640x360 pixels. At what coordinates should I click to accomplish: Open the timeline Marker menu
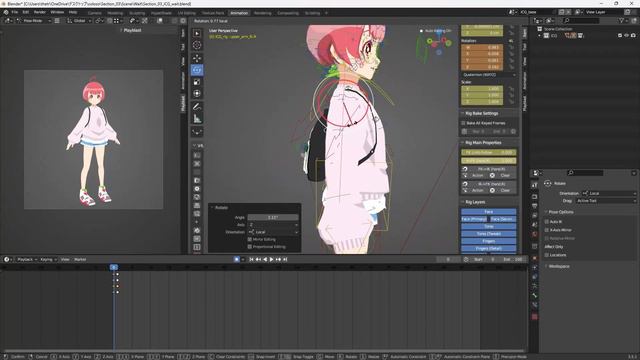[x=80, y=260]
